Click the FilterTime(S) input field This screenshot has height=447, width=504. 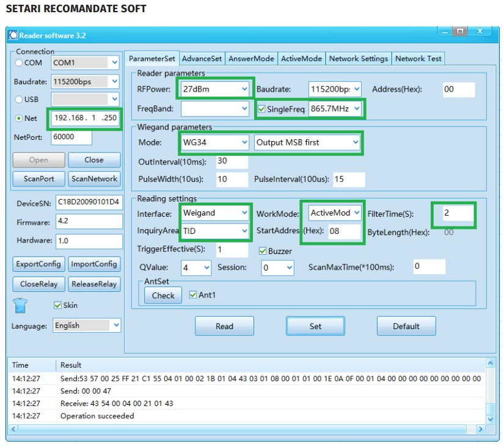[458, 213]
